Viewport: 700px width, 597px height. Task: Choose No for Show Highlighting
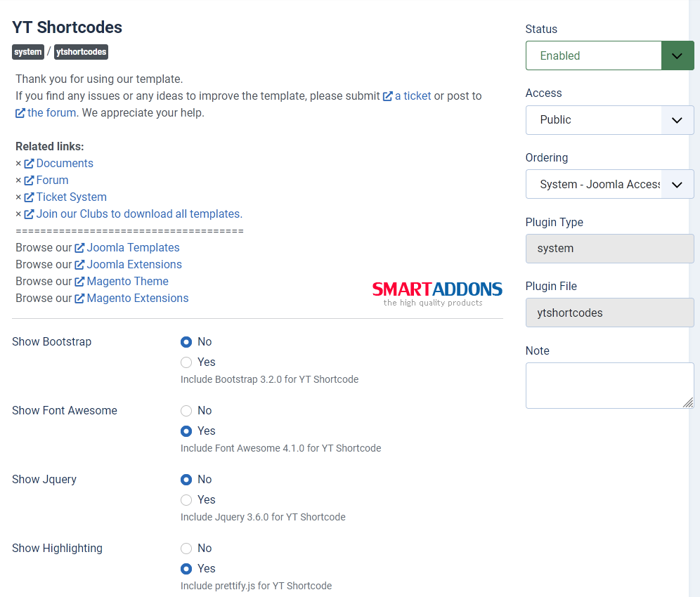point(186,549)
